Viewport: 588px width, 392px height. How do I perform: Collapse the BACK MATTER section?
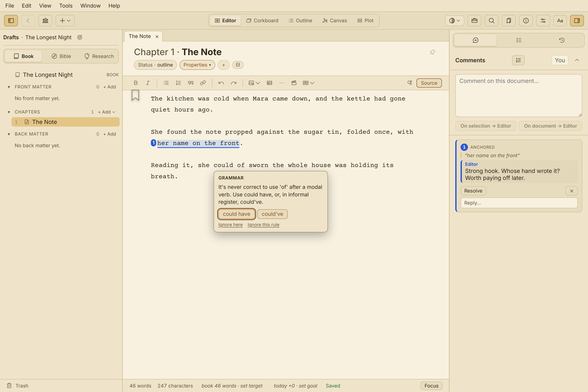[x=9, y=134]
